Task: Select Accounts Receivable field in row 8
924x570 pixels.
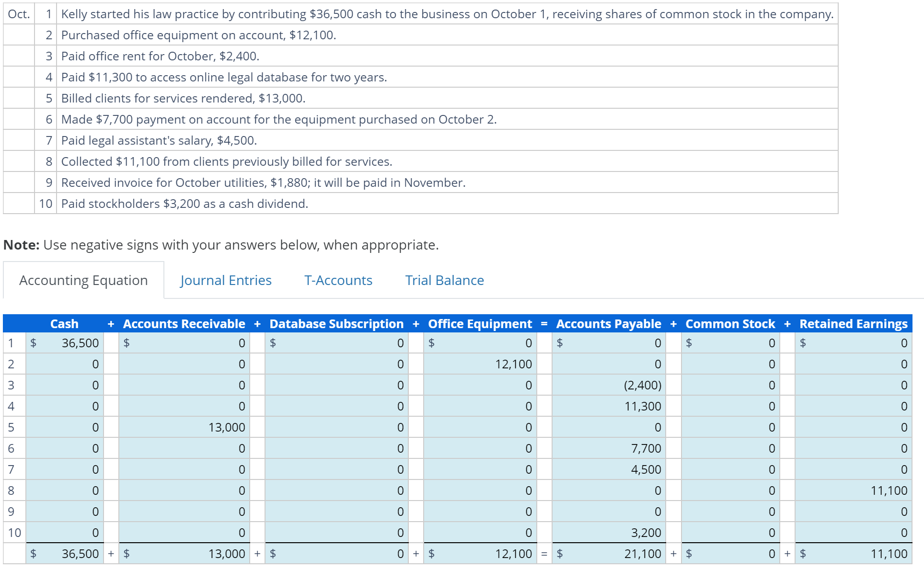Action: point(185,490)
